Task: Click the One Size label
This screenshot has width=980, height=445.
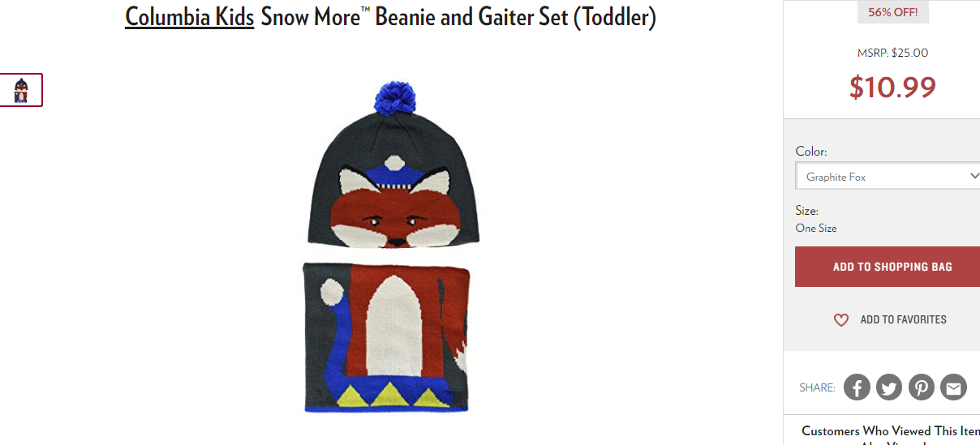Action: [816, 228]
